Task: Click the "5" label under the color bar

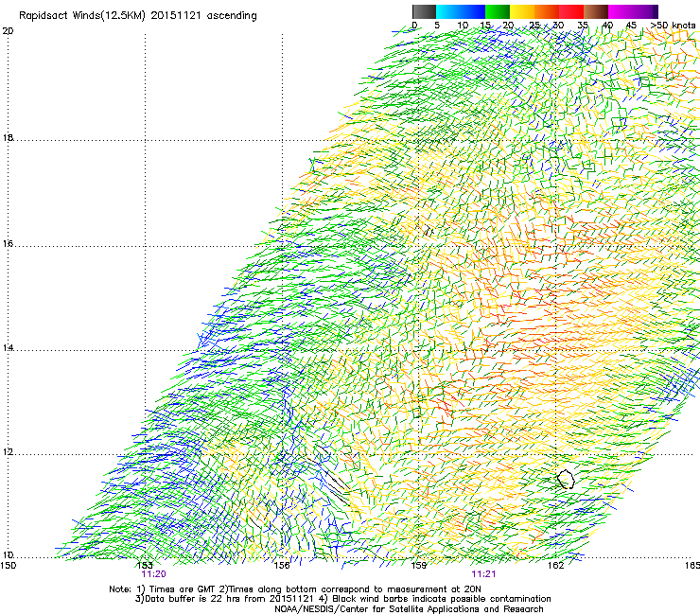Action: coord(437,26)
